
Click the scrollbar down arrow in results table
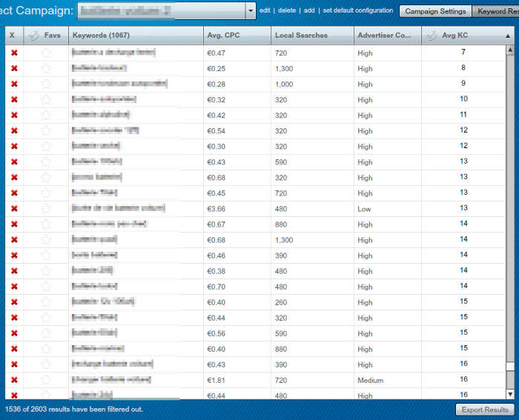pyautogui.click(x=509, y=394)
